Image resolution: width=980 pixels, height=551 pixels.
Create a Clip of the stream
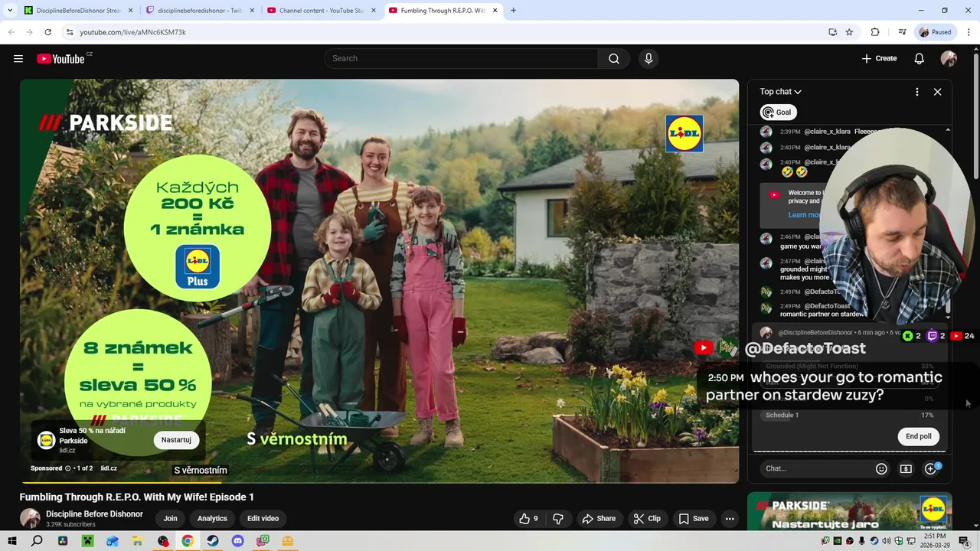click(x=647, y=519)
